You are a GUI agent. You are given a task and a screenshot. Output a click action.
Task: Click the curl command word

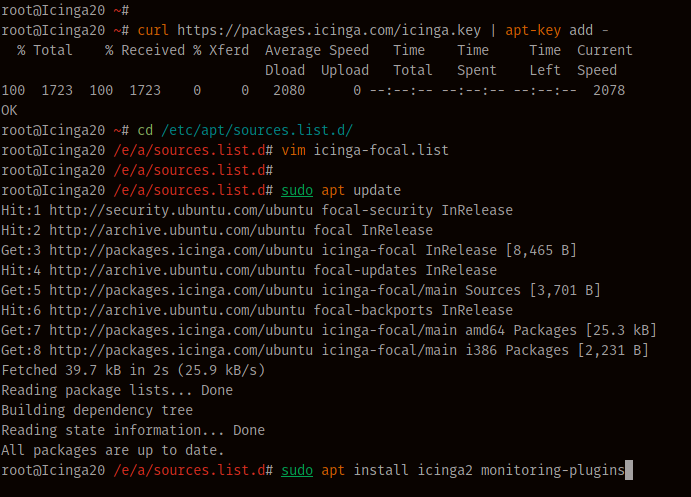153,30
